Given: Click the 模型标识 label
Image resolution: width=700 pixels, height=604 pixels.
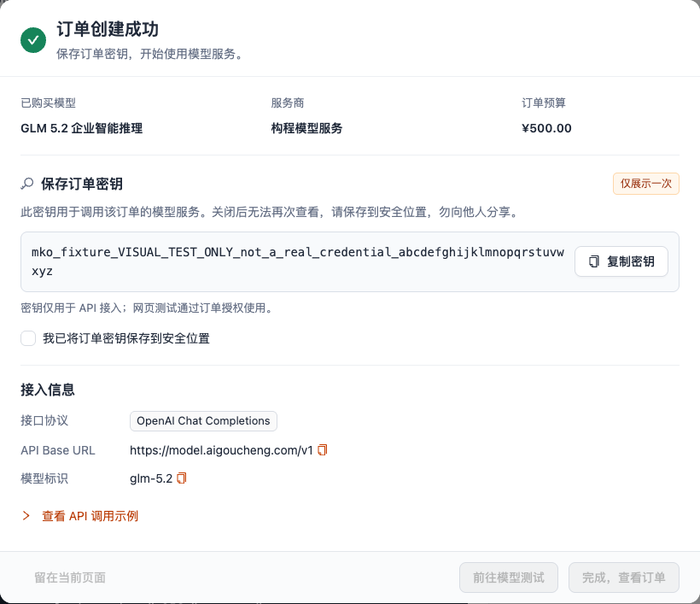Looking at the screenshot, I should (x=44, y=478).
